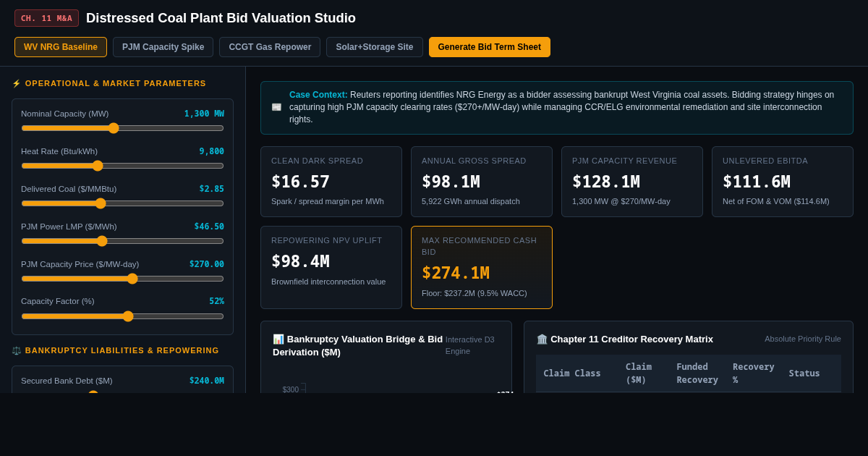Image resolution: width=868 pixels, height=456 pixels.
Task: Select the Max Recommended Cash Bid card
Action: [482, 268]
